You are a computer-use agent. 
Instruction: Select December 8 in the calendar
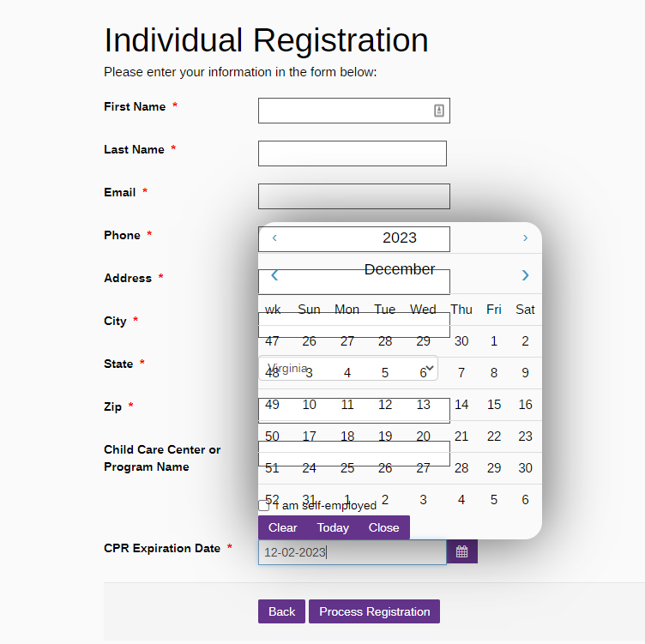pos(494,373)
